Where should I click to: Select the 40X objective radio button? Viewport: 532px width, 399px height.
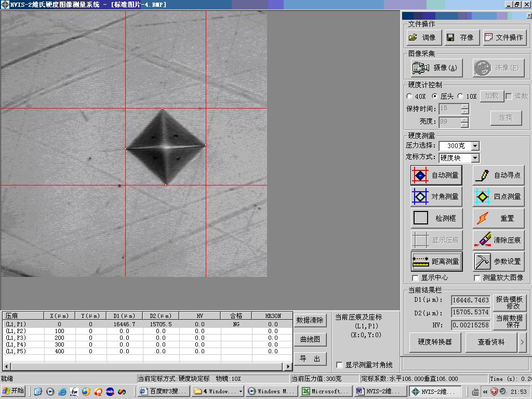coord(410,96)
